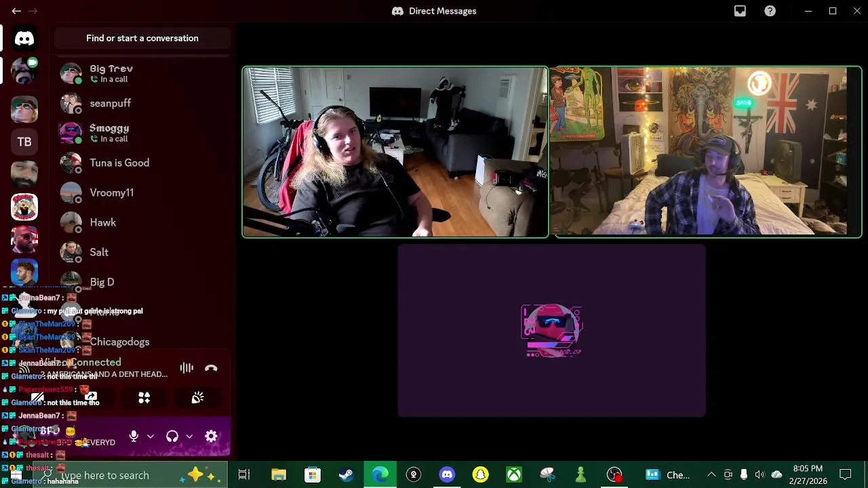Open seanpuff direct message
This screenshot has width=868, height=488.
point(142,103)
